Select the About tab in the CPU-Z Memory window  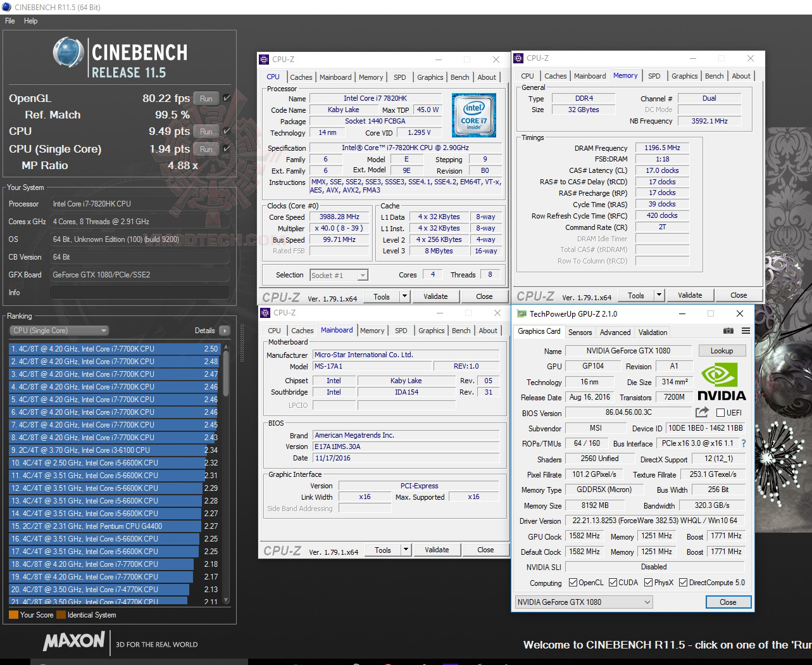(741, 76)
